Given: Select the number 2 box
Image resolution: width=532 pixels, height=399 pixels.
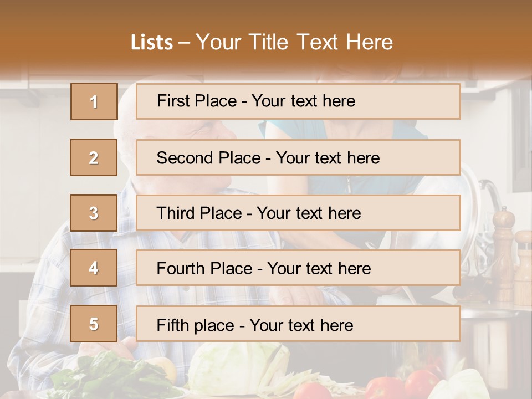Looking at the screenshot, I should click(94, 157).
